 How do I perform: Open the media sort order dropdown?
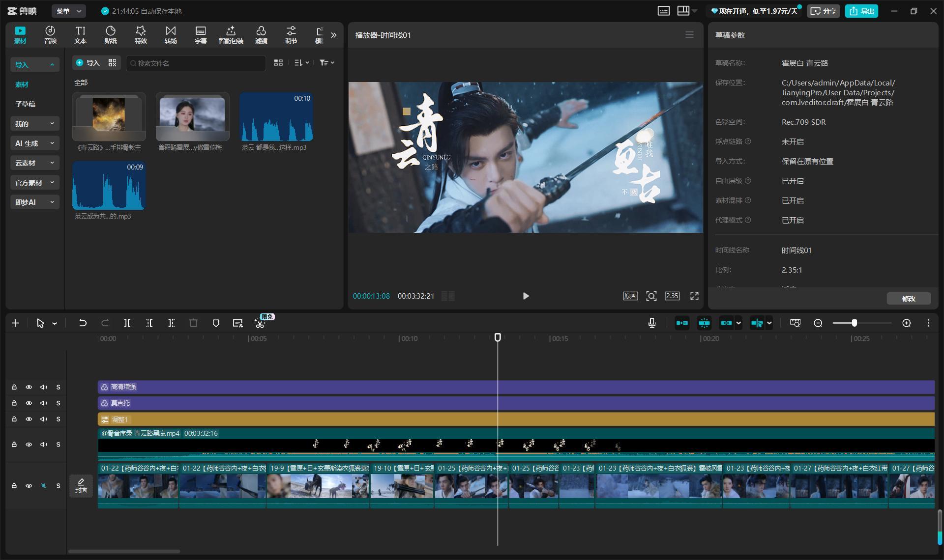point(301,62)
